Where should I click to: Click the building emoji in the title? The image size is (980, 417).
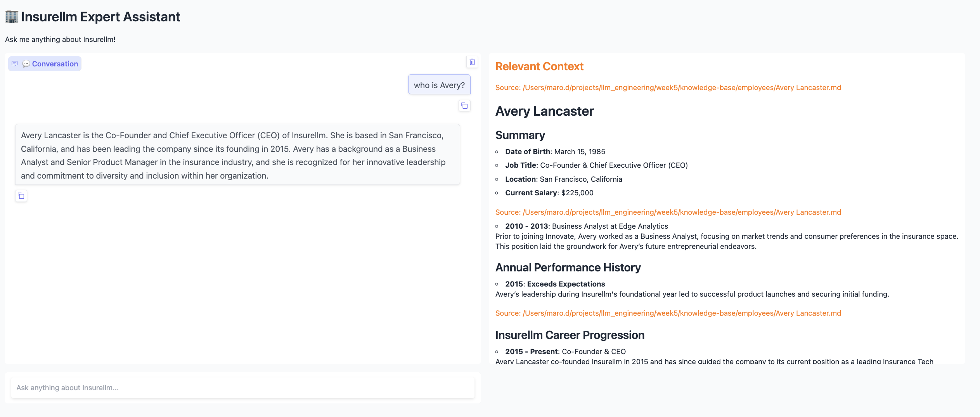point(12,17)
